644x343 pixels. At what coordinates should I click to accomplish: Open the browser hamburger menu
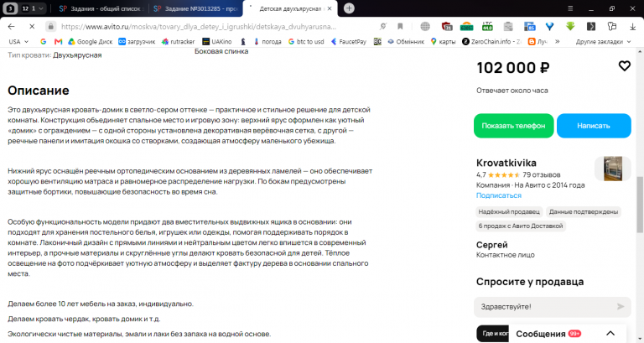point(570,8)
